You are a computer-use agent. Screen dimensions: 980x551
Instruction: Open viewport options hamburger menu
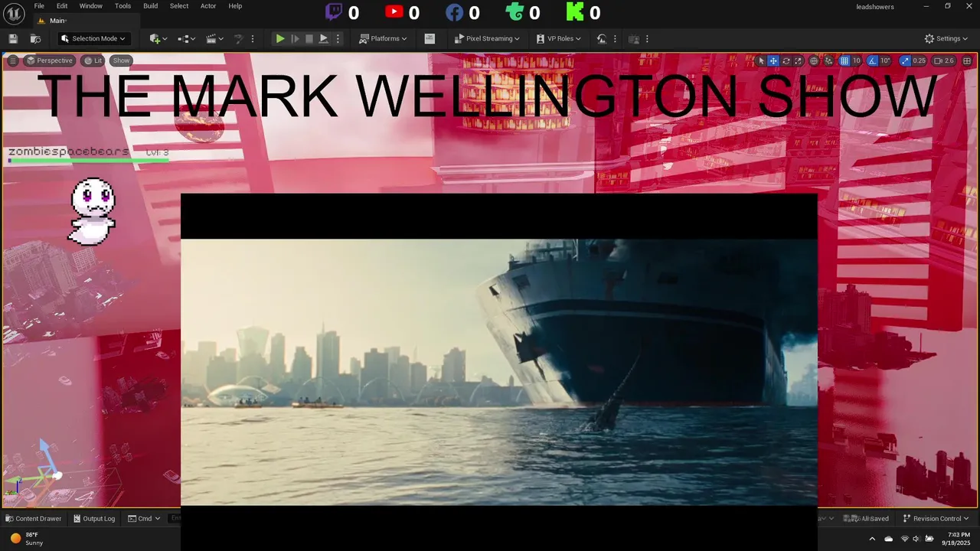(12, 60)
